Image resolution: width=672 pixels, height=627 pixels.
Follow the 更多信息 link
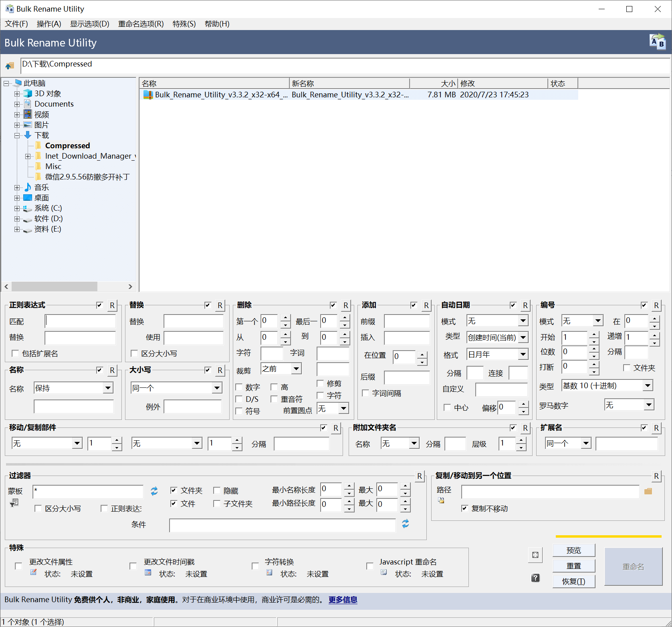click(x=343, y=600)
